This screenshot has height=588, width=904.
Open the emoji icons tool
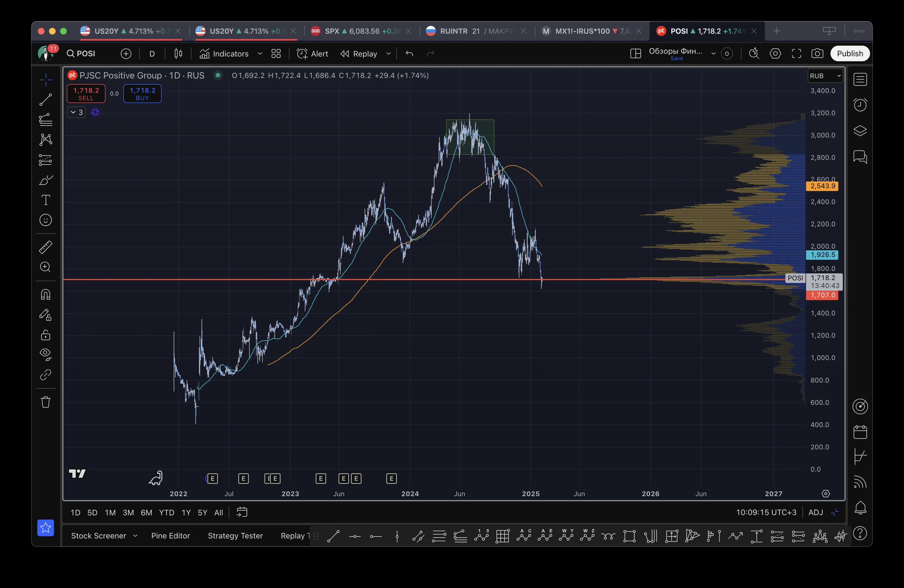coord(46,220)
